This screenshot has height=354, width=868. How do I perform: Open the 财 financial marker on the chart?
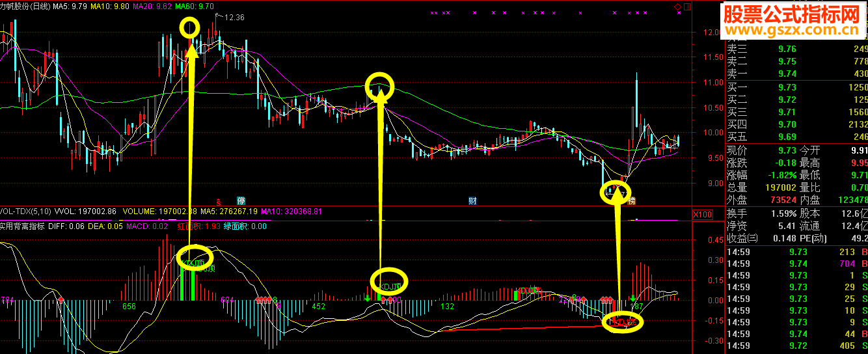(x=473, y=201)
